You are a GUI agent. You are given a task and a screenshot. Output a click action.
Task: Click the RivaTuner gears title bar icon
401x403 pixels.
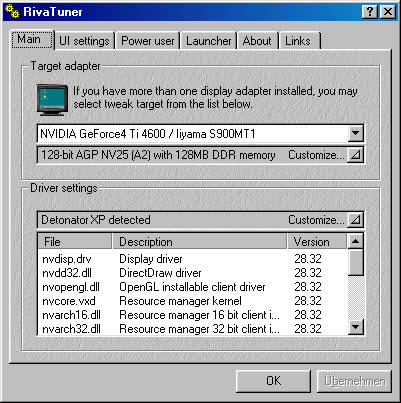point(13,12)
